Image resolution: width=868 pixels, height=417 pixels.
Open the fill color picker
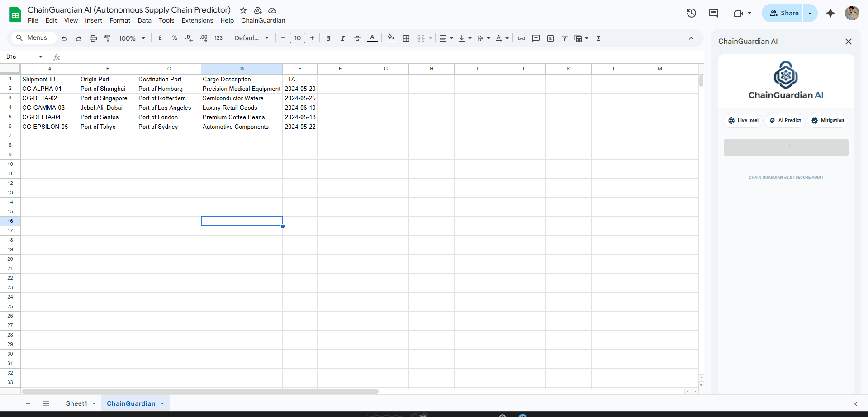391,38
